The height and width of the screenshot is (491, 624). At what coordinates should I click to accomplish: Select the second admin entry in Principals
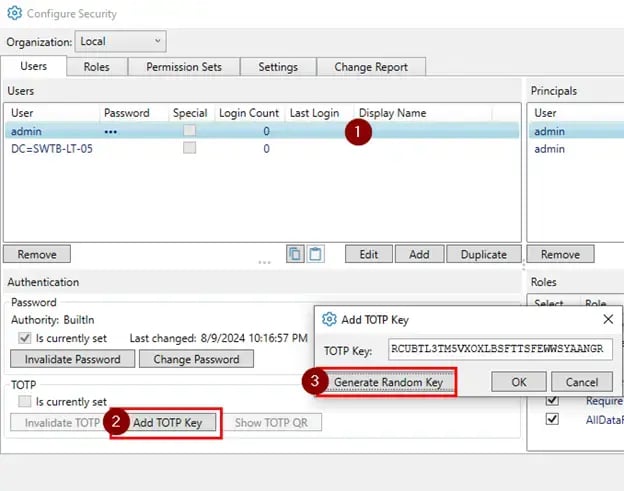pyautogui.click(x=576, y=148)
